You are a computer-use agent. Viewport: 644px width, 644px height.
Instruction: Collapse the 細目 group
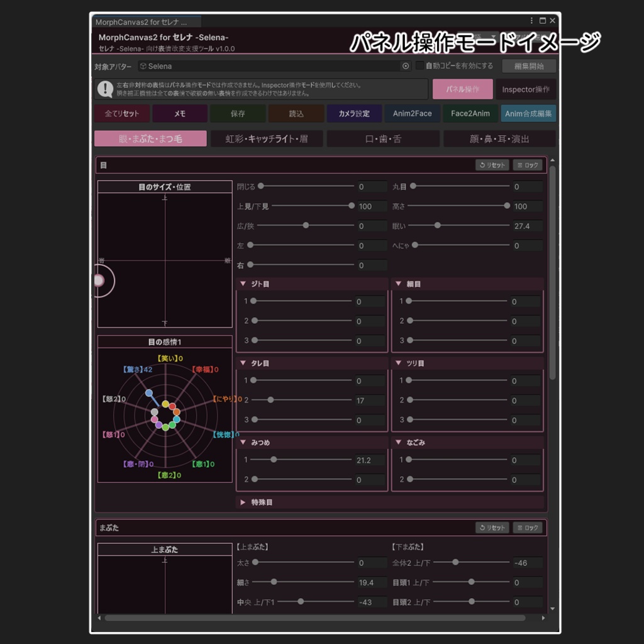pyautogui.click(x=398, y=284)
